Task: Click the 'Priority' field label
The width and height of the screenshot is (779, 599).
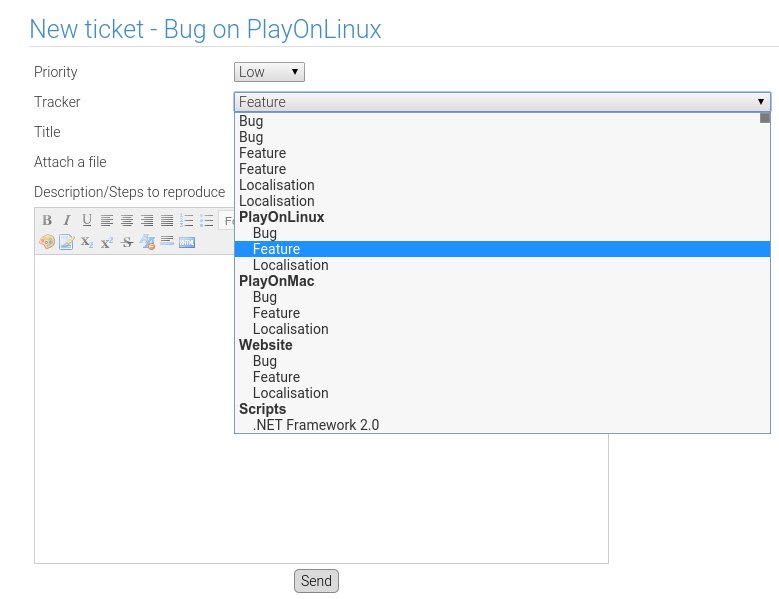Action: click(56, 72)
